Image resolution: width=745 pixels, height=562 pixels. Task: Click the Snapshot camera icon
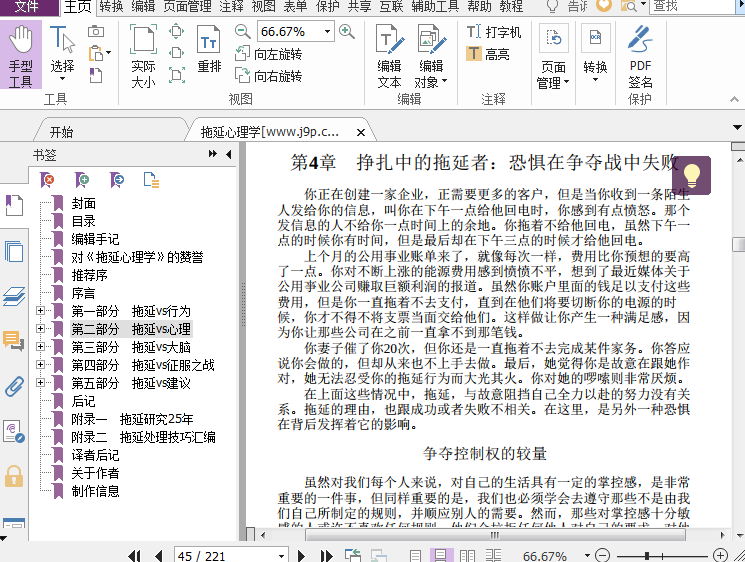tap(96, 31)
